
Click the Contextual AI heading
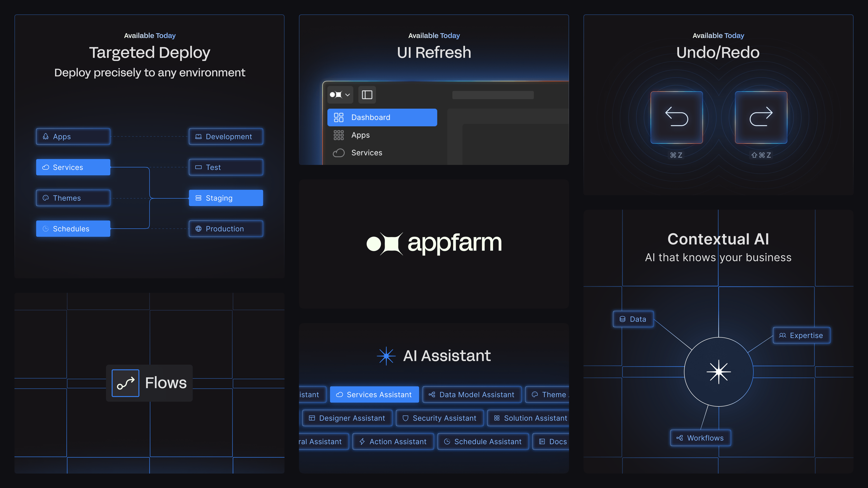718,239
